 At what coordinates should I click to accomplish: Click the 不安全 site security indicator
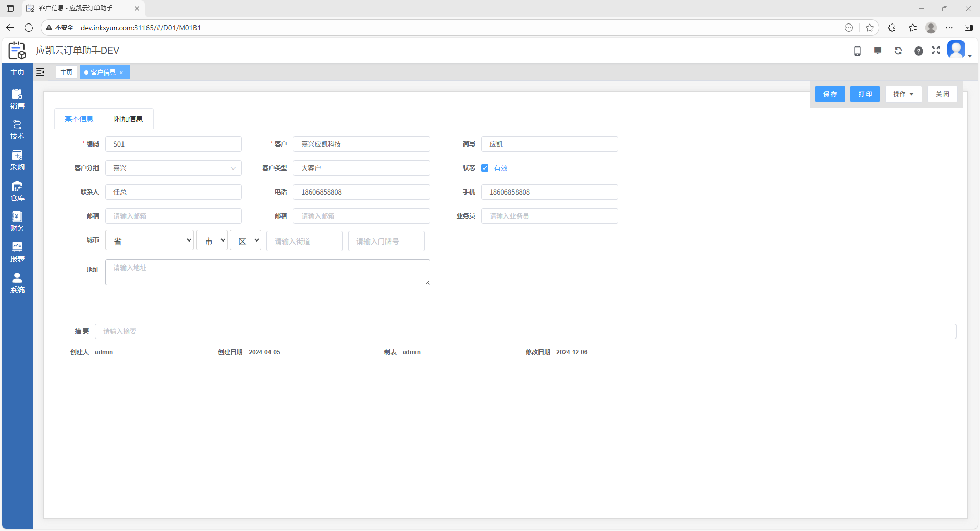(60, 28)
